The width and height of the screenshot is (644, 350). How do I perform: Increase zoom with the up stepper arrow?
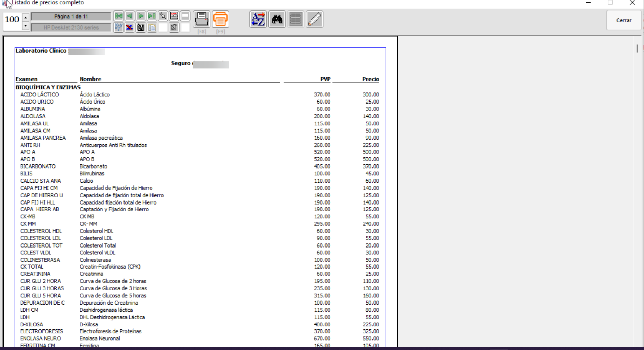(25, 18)
